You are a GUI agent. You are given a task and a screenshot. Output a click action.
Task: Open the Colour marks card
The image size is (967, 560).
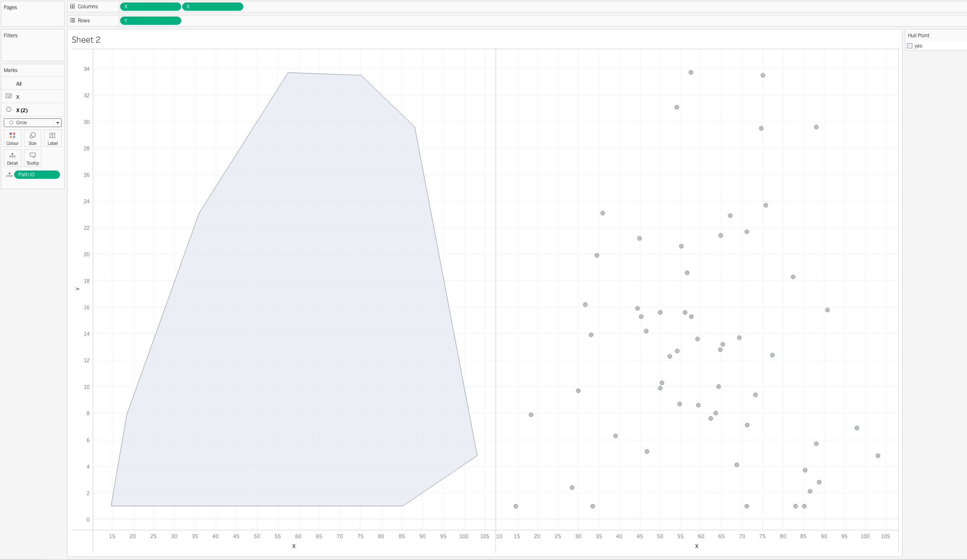[12, 138]
